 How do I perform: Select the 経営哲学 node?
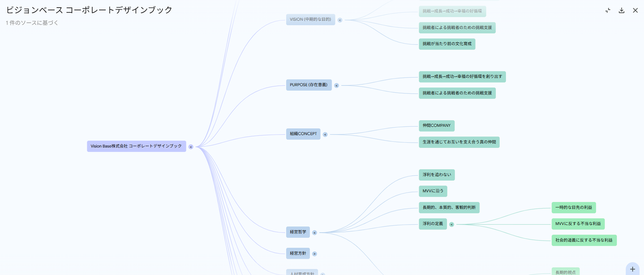tap(298, 232)
